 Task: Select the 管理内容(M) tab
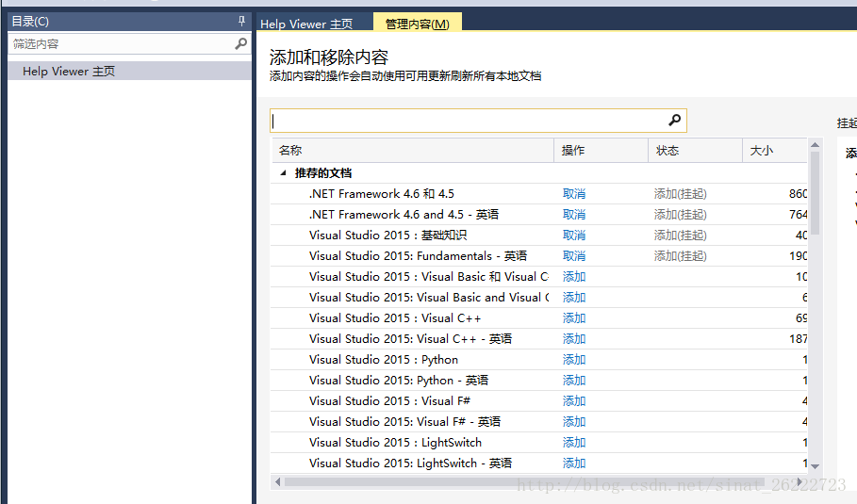417,24
